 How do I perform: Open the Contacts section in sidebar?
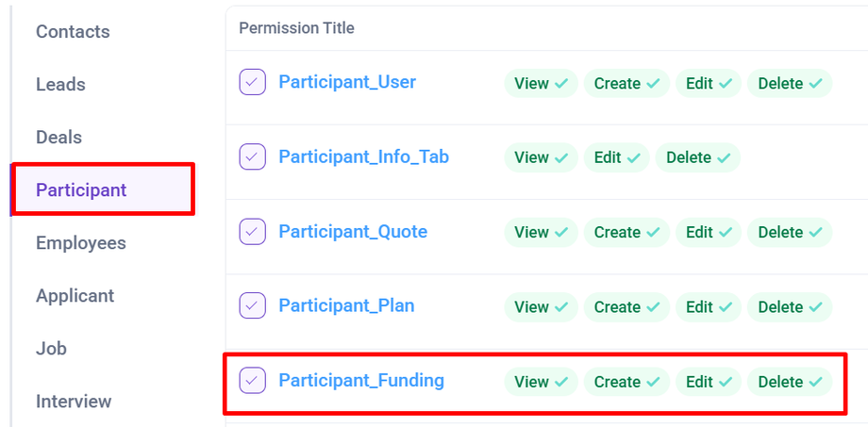(x=73, y=32)
